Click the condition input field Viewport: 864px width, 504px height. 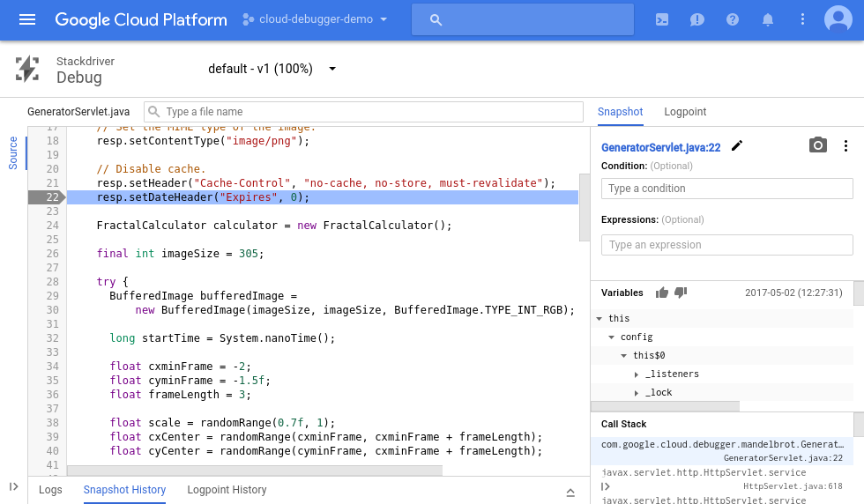tap(726, 189)
